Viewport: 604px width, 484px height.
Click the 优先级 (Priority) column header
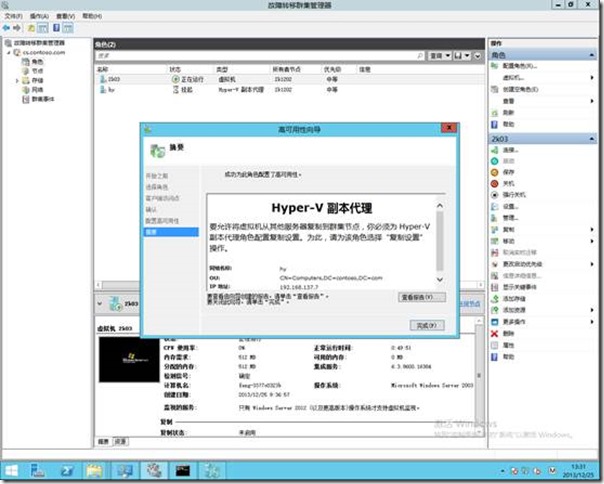tap(332, 70)
